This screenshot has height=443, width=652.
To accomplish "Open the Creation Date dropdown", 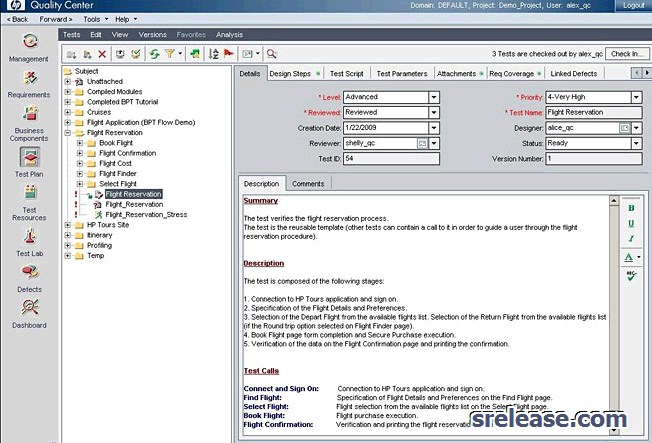I will [x=434, y=128].
